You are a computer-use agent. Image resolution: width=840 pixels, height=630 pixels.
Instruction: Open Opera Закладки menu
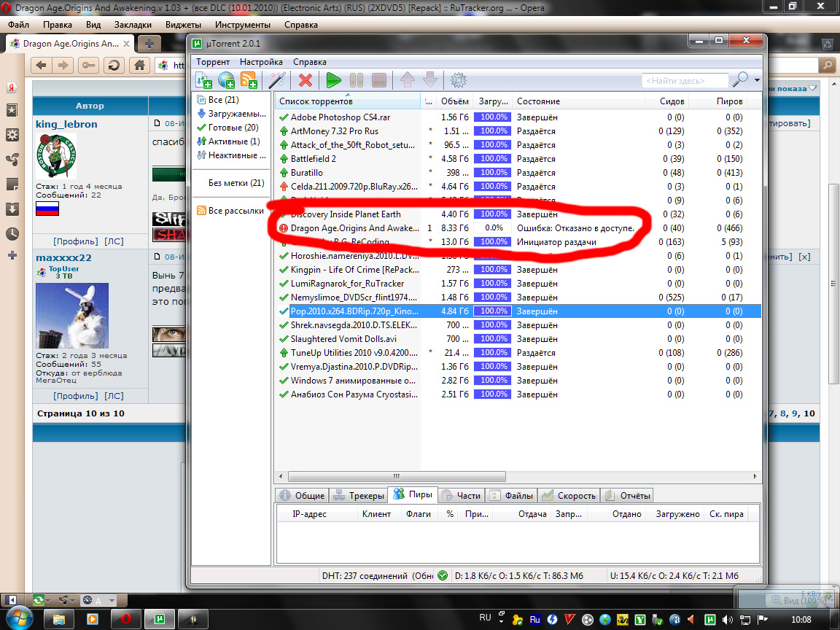132,25
